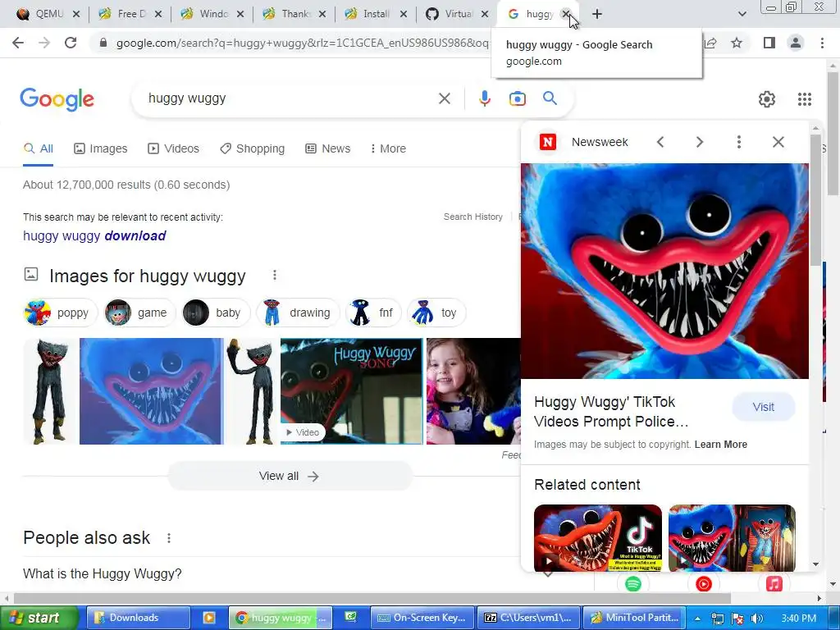Open options for Images for huggy wuggy
The image size is (840, 630).
click(x=275, y=276)
